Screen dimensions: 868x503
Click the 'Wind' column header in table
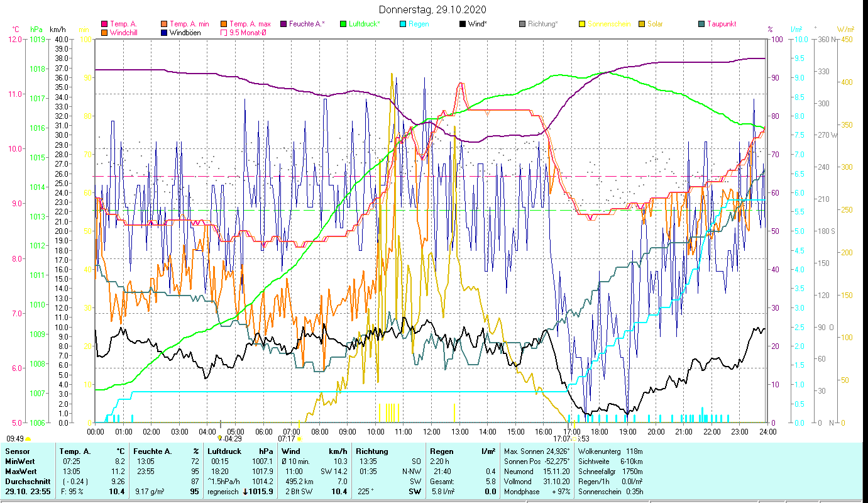(291, 451)
